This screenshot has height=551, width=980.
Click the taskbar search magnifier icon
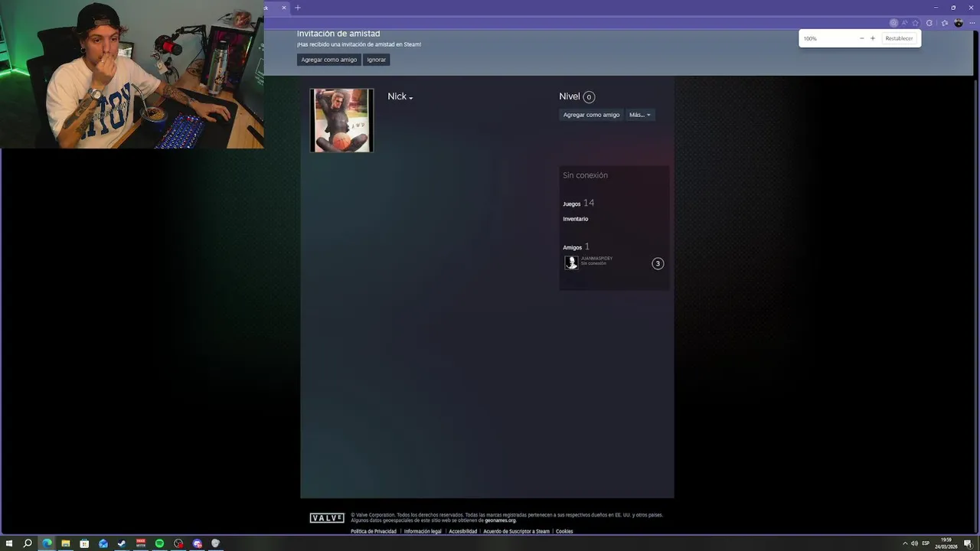pyautogui.click(x=28, y=543)
